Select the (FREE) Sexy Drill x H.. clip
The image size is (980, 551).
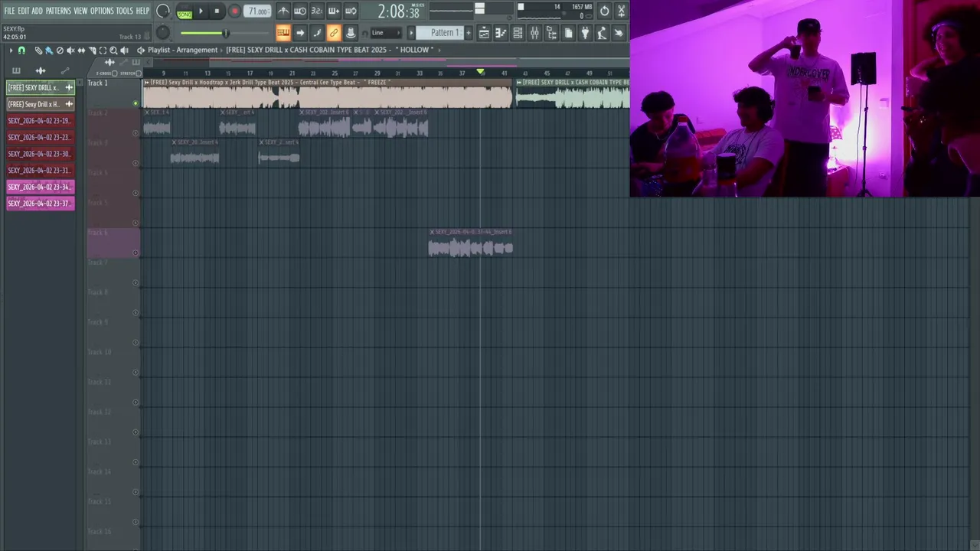point(41,104)
